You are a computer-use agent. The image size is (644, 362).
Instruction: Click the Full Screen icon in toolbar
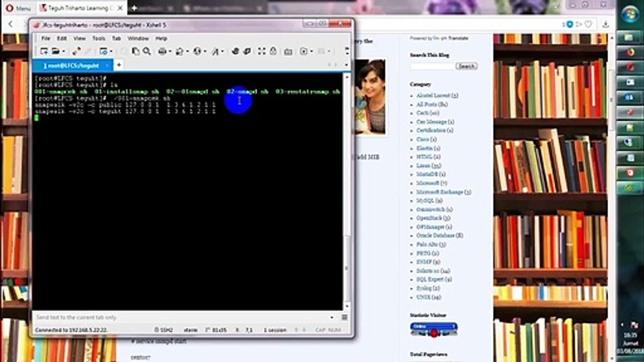(x=262, y=51)
